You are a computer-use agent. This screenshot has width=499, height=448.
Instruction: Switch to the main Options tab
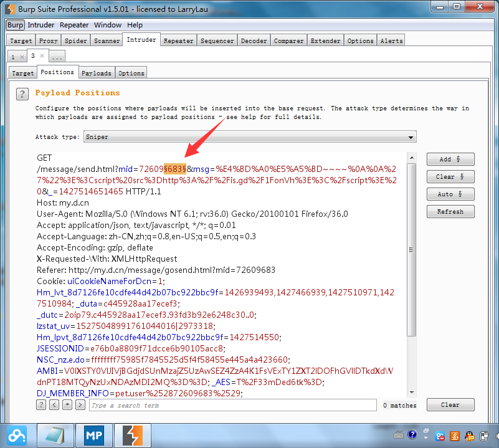coord(360,41)
